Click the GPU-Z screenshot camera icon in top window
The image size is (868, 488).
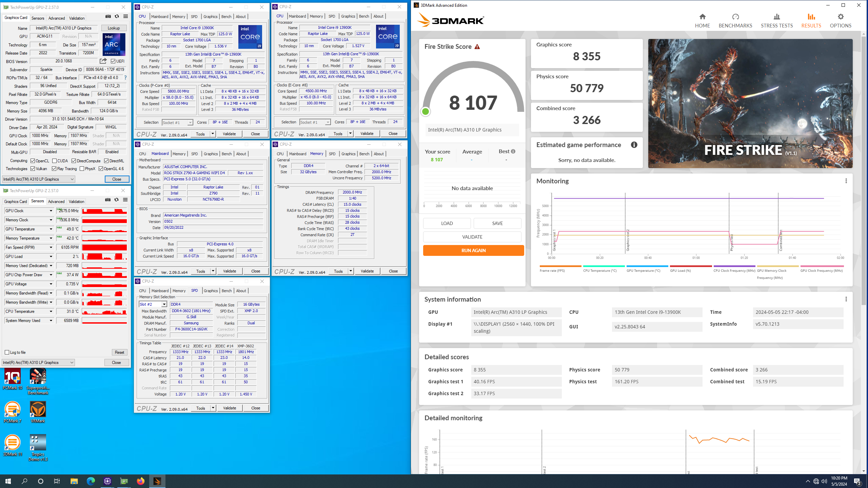(108, 16)
